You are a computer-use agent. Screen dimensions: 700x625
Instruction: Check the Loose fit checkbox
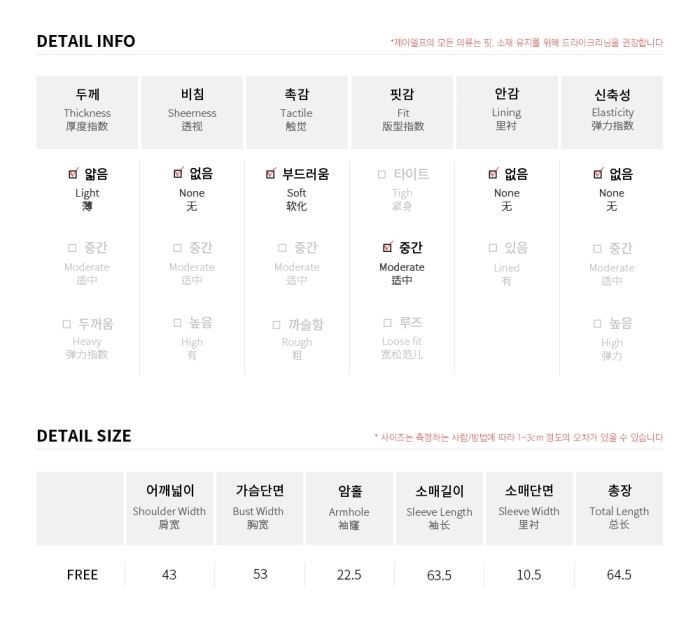[388, 323]
